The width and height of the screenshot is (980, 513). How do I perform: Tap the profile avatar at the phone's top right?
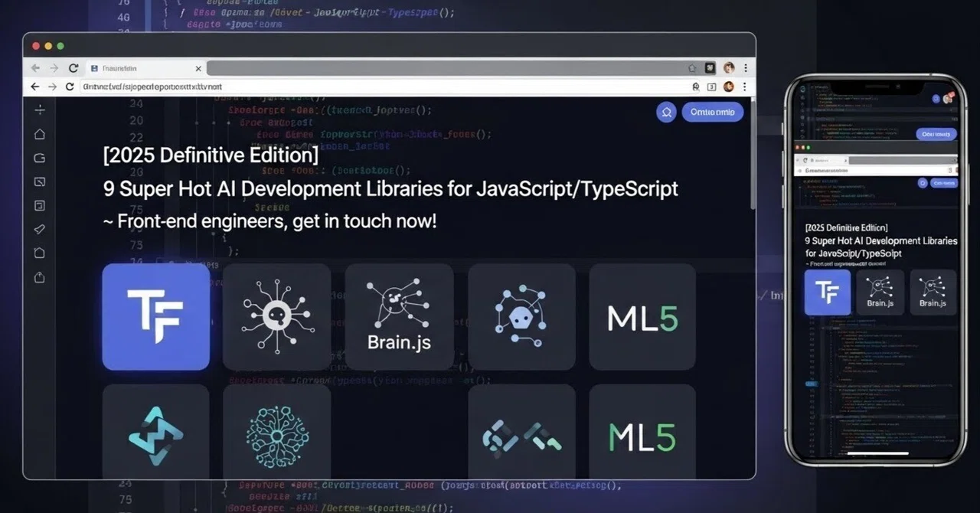click(x=949, y=98)
